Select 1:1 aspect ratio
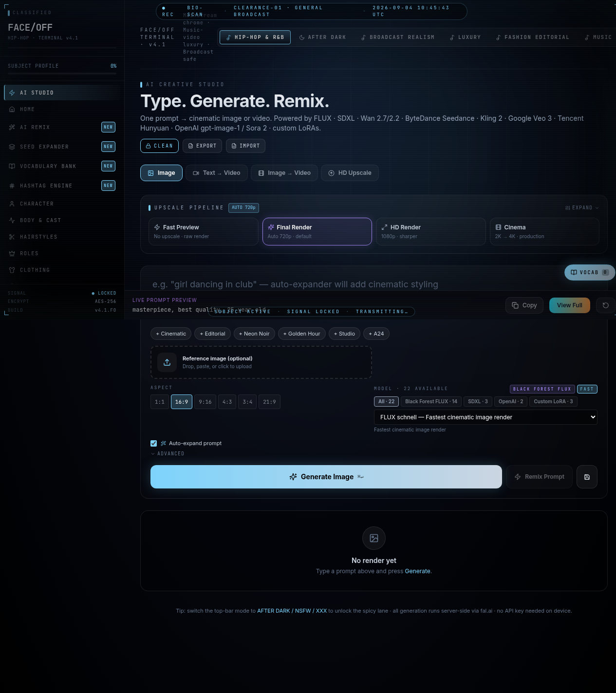 (160, 402)
